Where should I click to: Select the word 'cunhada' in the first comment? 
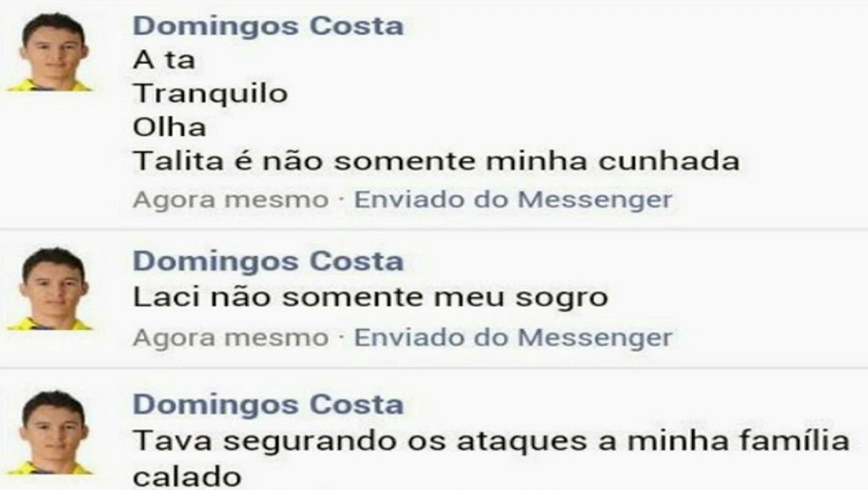(x=668, y=161)
